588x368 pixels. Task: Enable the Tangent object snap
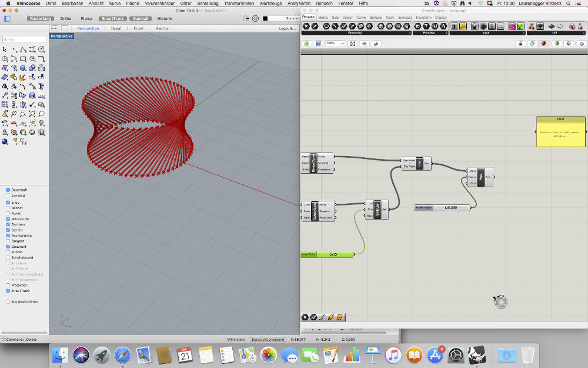coord(8,241)
